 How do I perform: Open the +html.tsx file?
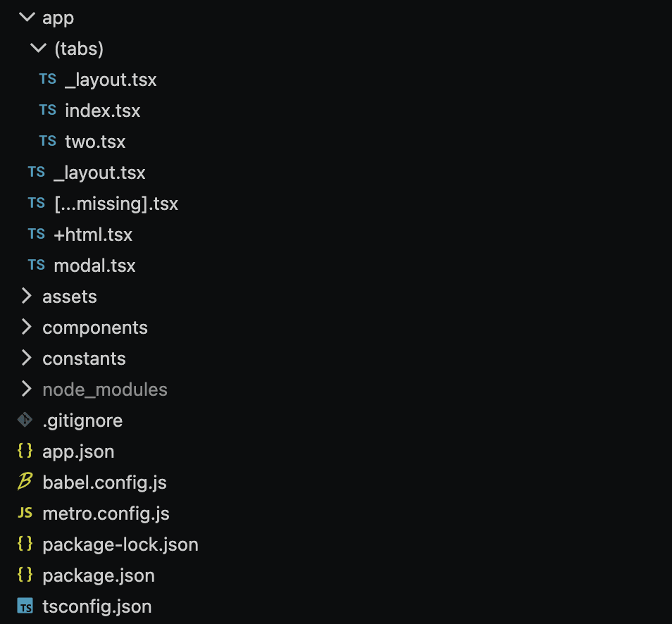tap(92, 234)
